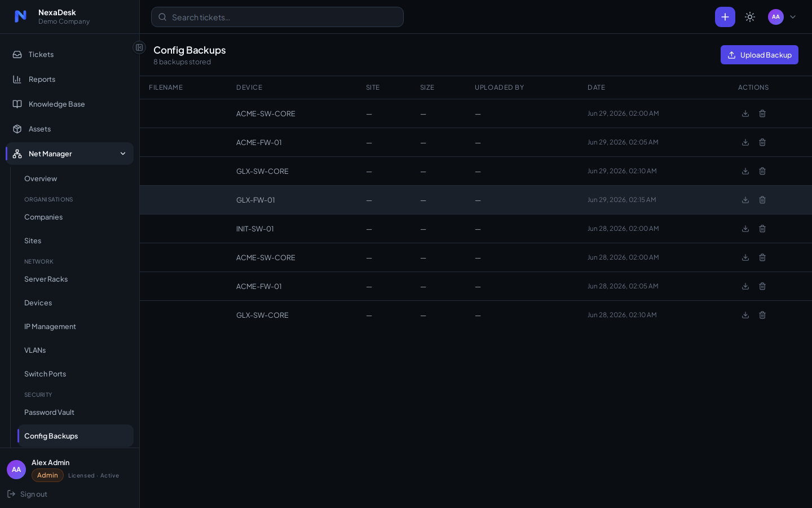
Task: Select the Net Manager menu item
Action: pyautogui.click(x=70, y=154)
